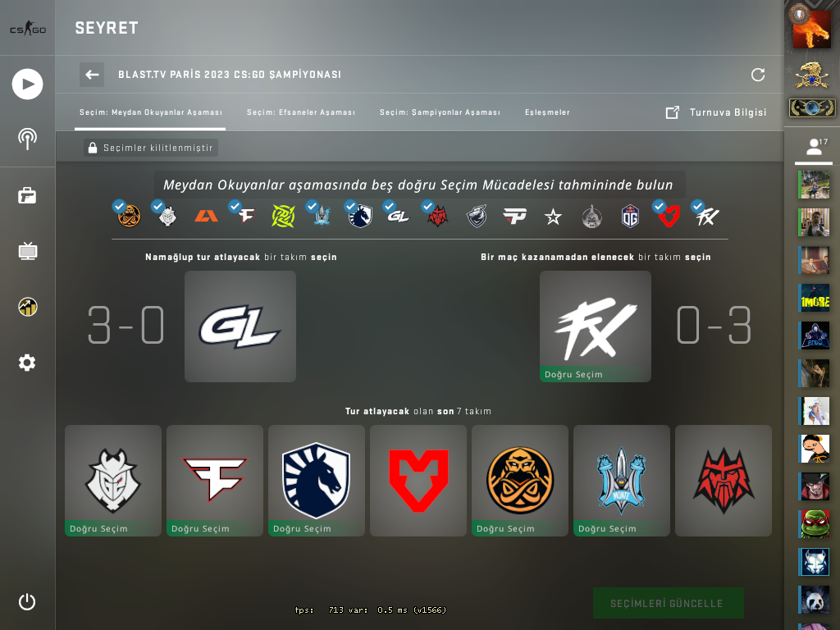This screenshot has height=630, width=840.
Task: Open the Watch TV icon in sidebar
Action: pos(27,251)
